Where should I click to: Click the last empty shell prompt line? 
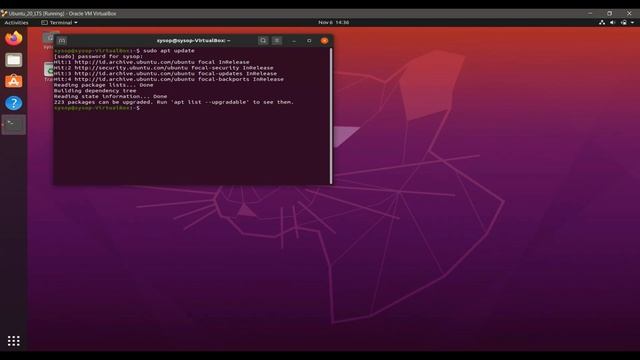[x=97, y=108]
